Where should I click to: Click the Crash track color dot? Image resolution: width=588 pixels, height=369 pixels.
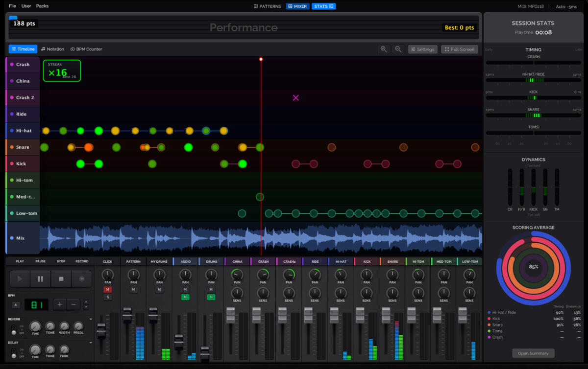tap(12, 65)
